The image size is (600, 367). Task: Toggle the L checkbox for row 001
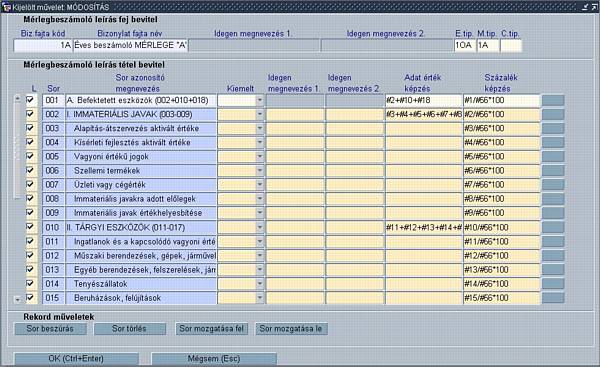[x=30, y=100]
